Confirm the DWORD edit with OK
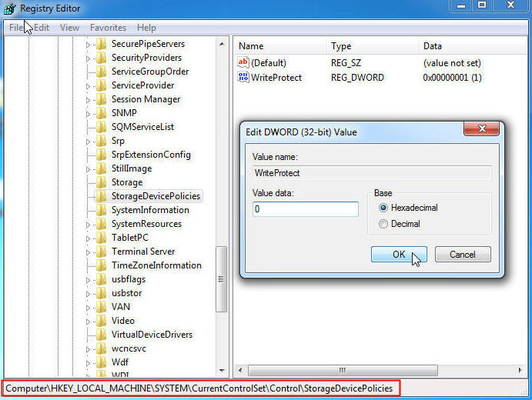 tap(399, 255)
